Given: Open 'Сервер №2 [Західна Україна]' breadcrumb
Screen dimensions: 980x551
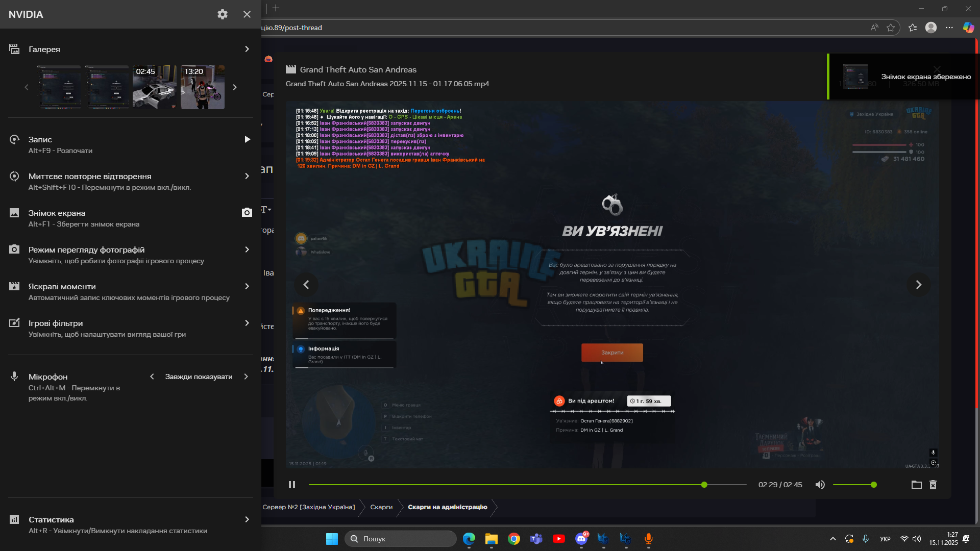Looking at the screenshot, I should coord(308,507).
